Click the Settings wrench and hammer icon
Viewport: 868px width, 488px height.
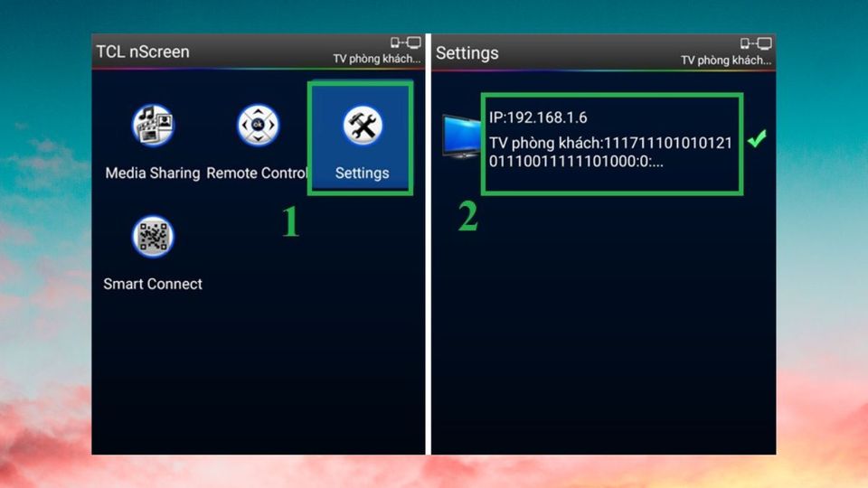[x=362, y=126]
